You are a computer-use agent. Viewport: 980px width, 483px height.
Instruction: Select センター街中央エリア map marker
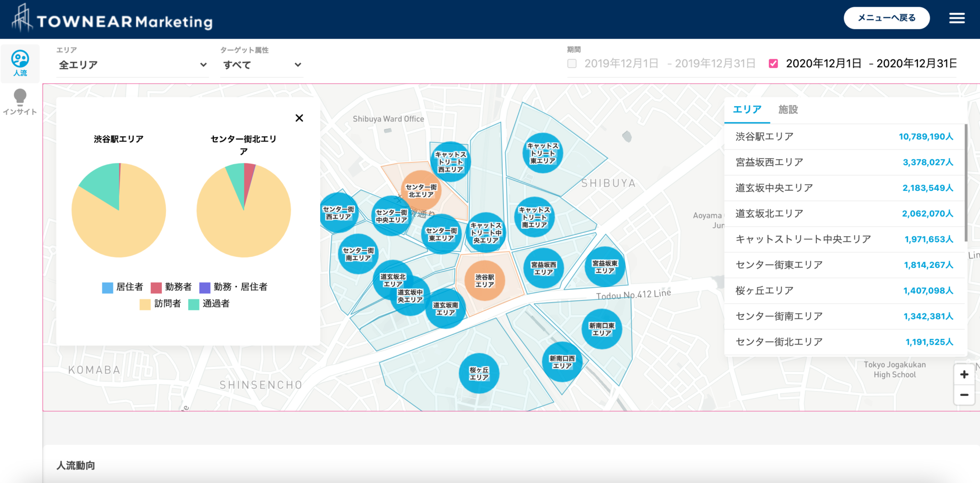click(x=391, y=216)
